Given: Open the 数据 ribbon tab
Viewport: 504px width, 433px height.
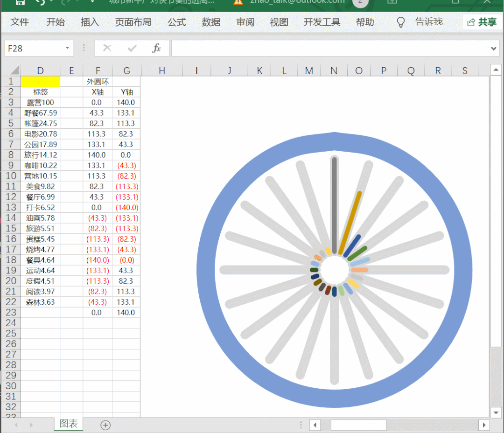Looking at the screenshot, I should tap(211, 22).
